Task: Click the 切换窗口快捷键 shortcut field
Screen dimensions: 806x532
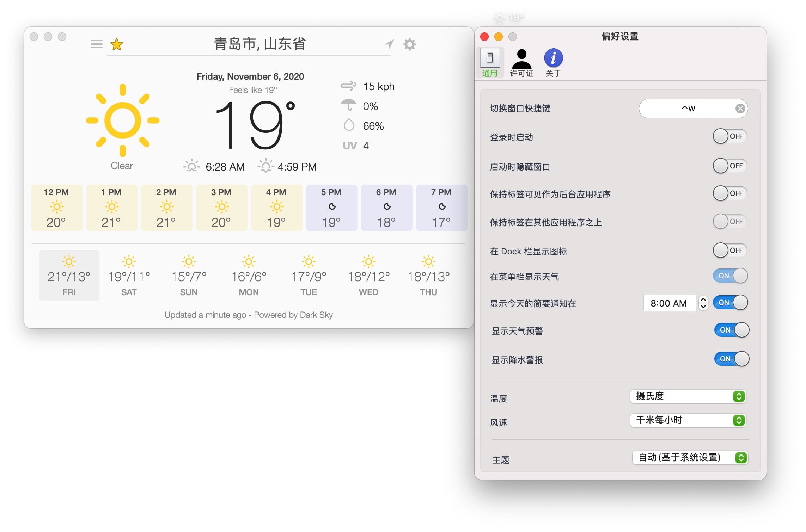Action: [688, 109]
